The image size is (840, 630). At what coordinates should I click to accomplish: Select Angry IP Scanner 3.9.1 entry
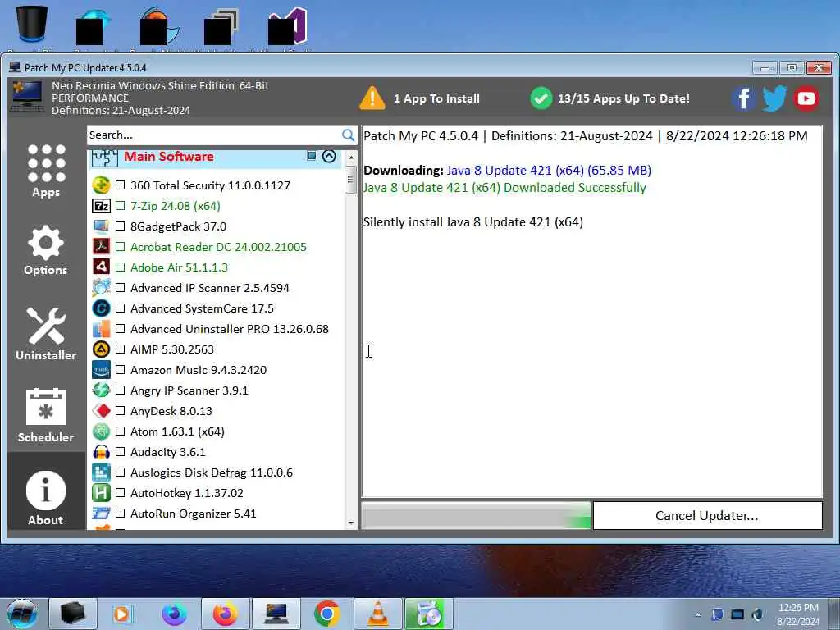point(189,390)
